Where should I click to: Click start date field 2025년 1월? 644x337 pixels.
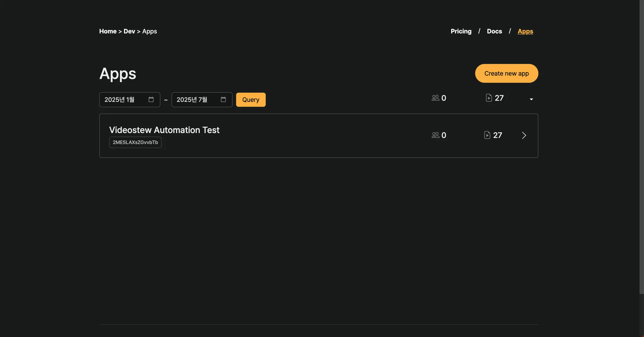coord(130,100)
